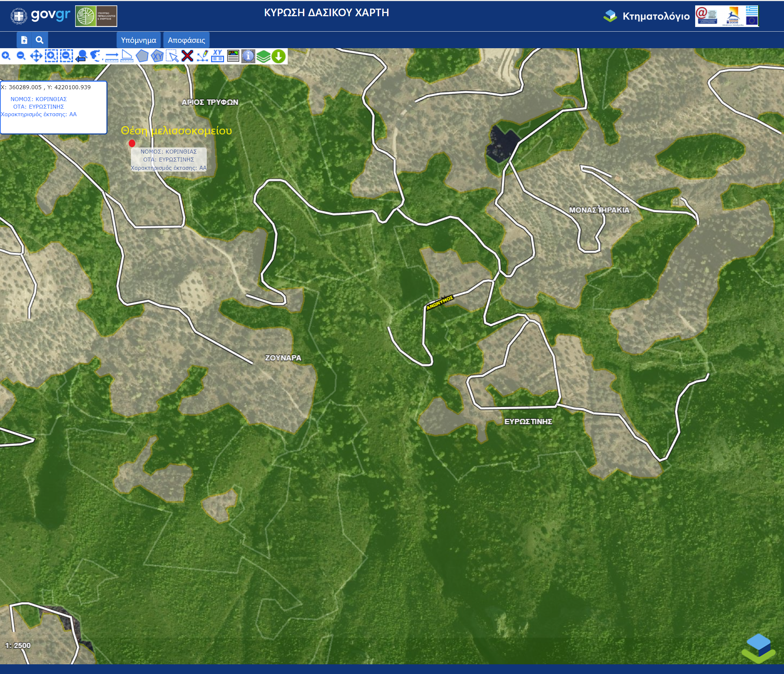
Task: Go to previous map view
Action: tap(81, 56)
